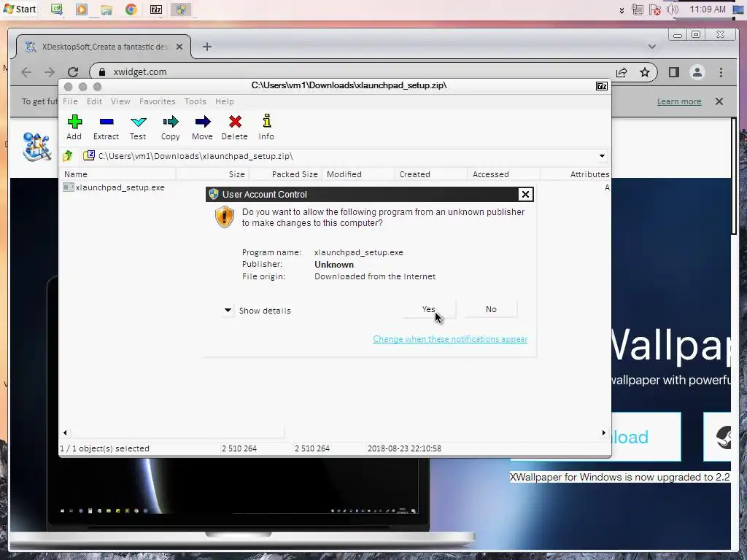Viewport: 747px width, 560px height.
Task: Open Chrome side panel icon
Action: 673,72
